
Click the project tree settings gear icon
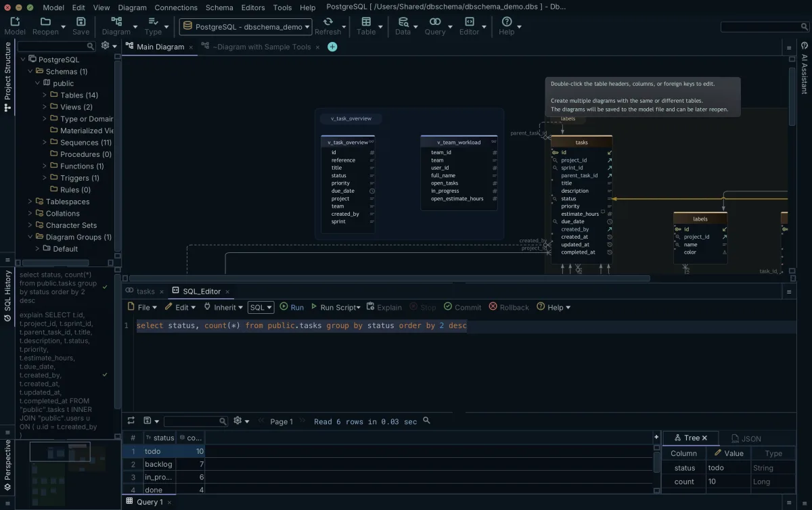pyautogui.click(x=105, y=46)
